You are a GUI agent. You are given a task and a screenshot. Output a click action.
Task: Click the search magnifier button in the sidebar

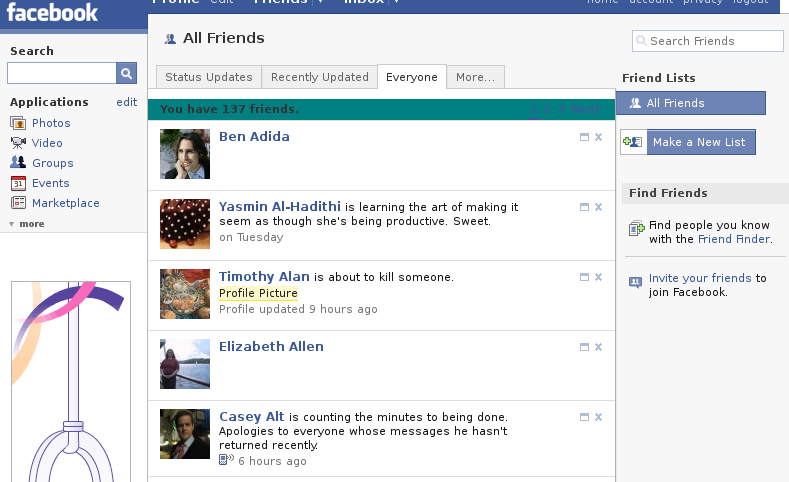click(126, 73)
